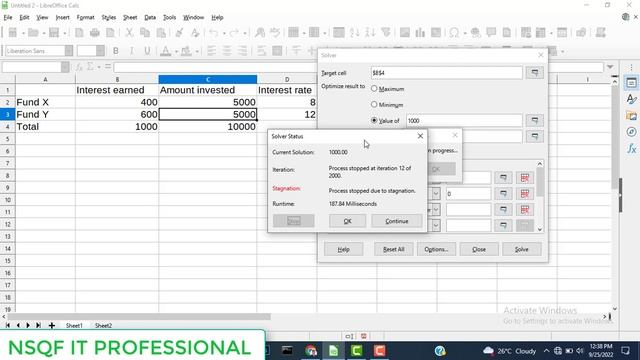The width and height of the screenshot is (640, 360).
Task: Open the sidebar Navigator compass icon
Action: (x=631, y=132)
